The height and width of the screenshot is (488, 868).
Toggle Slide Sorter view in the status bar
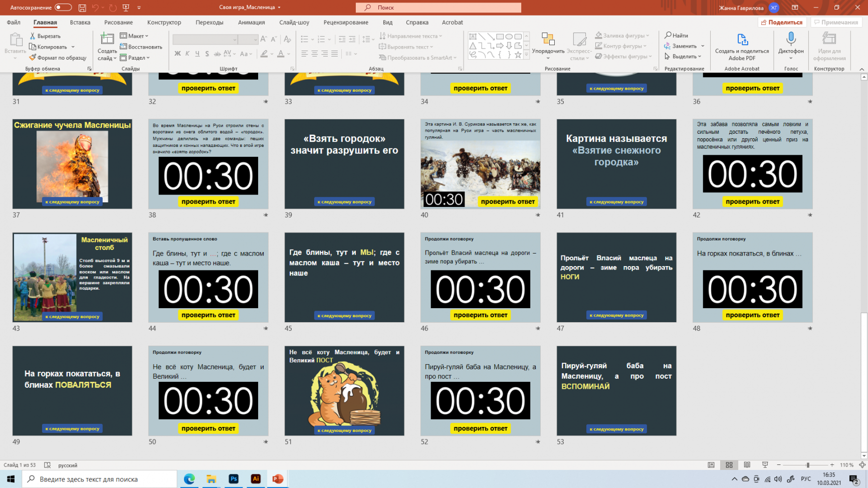tap(729, 465)
